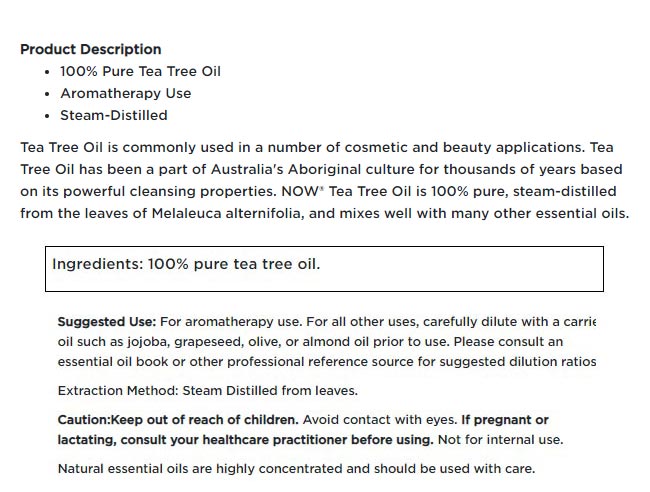Click the Ingredients: 100% pure tea tree oil text
The height and width of the screenshot is (492, 650).
[186, 264]
